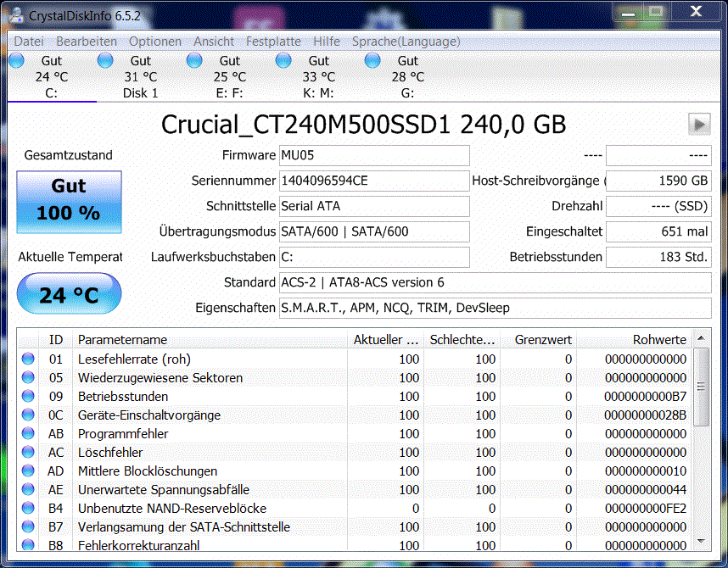Click raw value 00000000028B
The image size is (728, 568).
(x=646, y=415)
